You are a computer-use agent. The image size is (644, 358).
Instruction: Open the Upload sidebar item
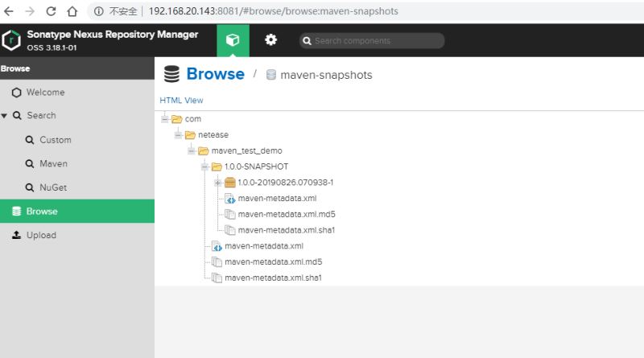41,235
